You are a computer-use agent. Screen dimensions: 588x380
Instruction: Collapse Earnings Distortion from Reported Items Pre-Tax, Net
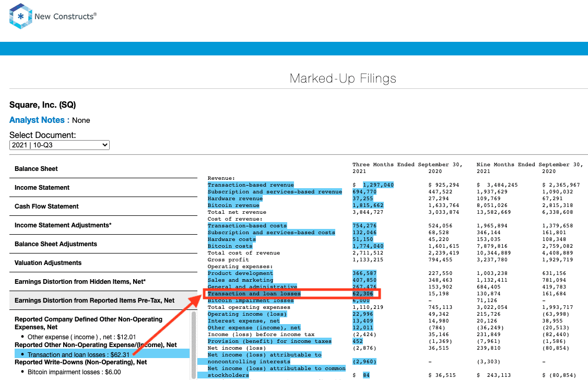(103, 301)
